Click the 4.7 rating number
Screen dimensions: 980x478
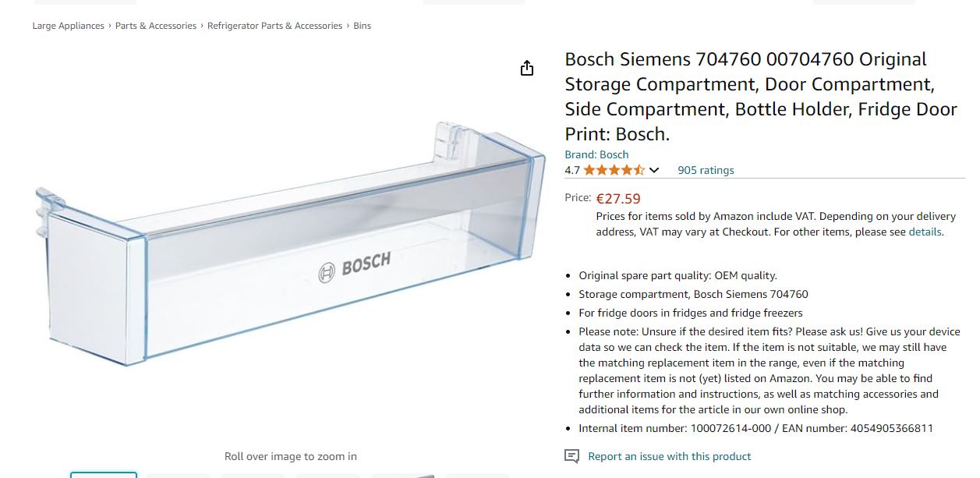tap(572, 170)
